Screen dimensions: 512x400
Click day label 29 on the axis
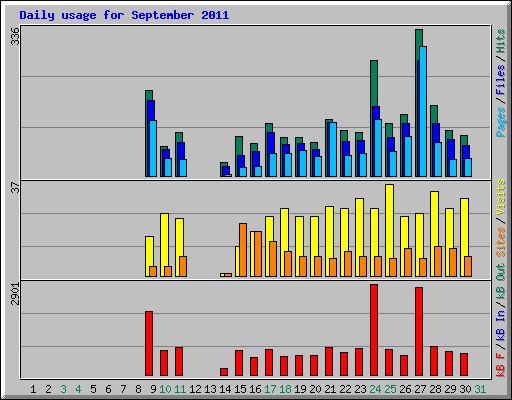pos(450,389)
